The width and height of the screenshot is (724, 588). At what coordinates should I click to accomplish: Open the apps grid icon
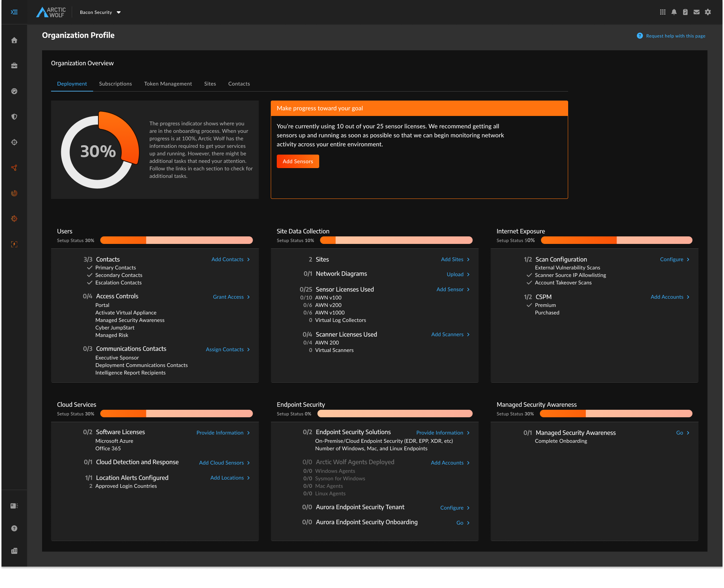(x=663, y=12)
